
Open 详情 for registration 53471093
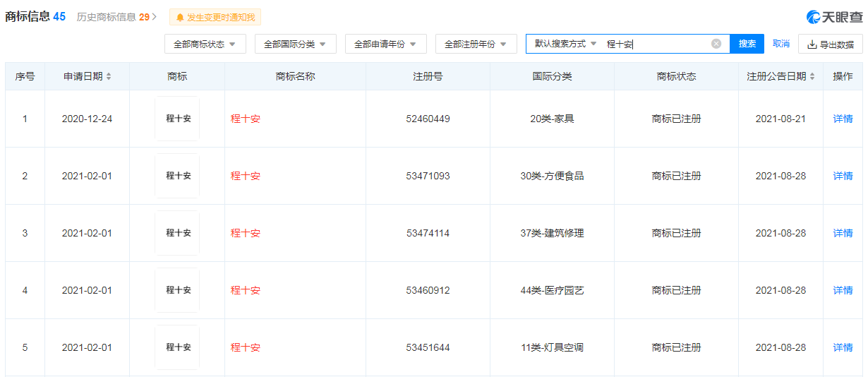point(843,176)
